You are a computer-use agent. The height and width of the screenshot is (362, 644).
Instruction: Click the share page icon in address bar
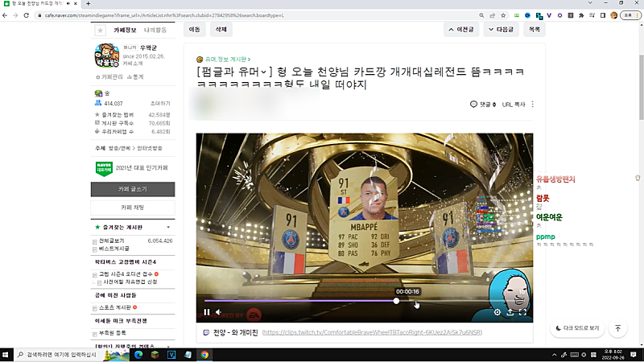coord(492,15)
